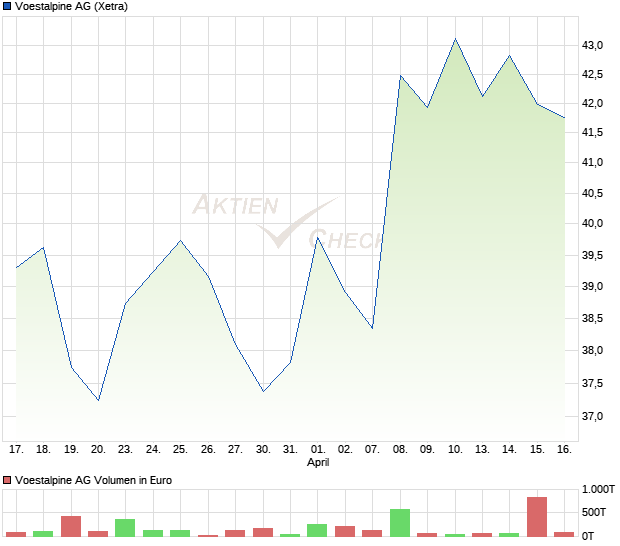Image resolution: width=620 pixels, height=546 pixels.
Task: Click the '31.' date axis label
Action: 290,450
